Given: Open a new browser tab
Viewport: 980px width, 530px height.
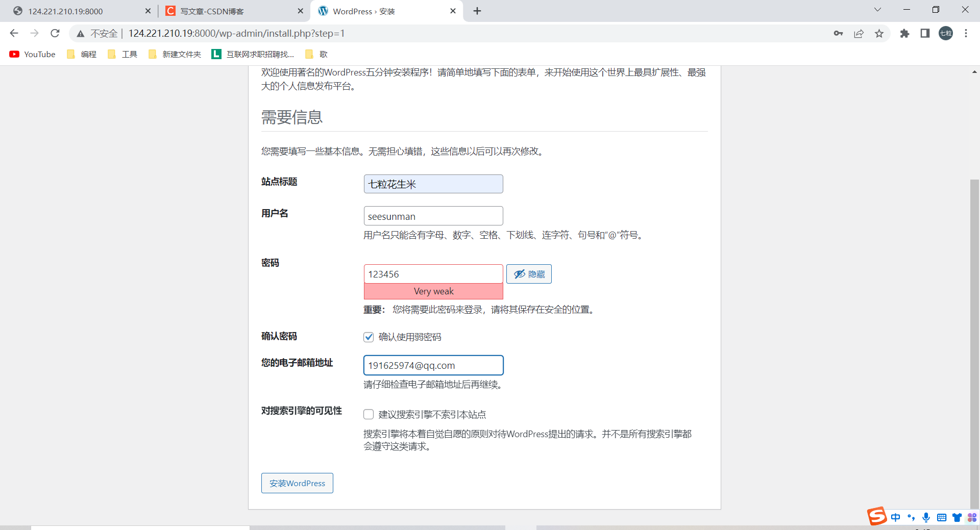Looking at the screenshot, I should tap(477, 11).
